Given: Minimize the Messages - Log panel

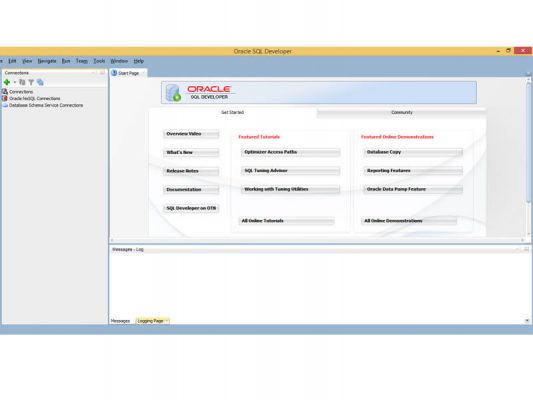Looking at the screenshot, I should [518, 249].
